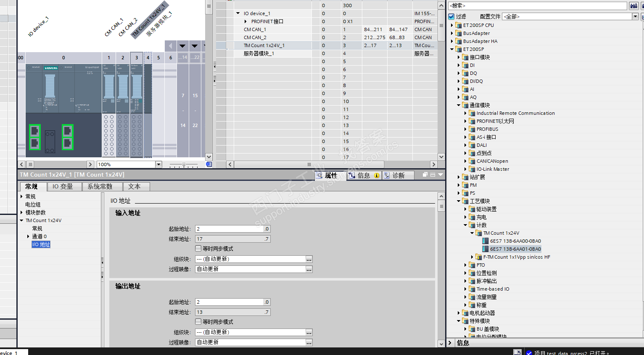The height and width of the screenshot is (355, 644).
Task: Click the PTO folder icon
Action: (x=472, y=265)
